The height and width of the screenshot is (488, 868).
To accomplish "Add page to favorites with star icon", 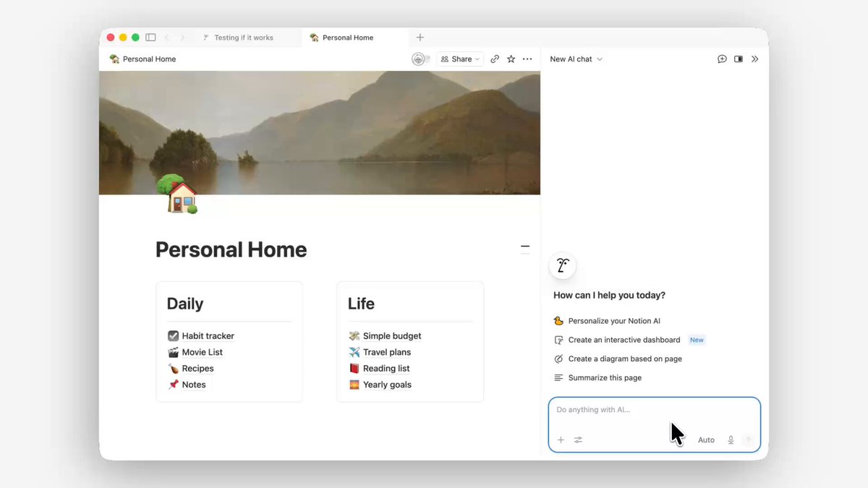I will (x=511, y=59).
